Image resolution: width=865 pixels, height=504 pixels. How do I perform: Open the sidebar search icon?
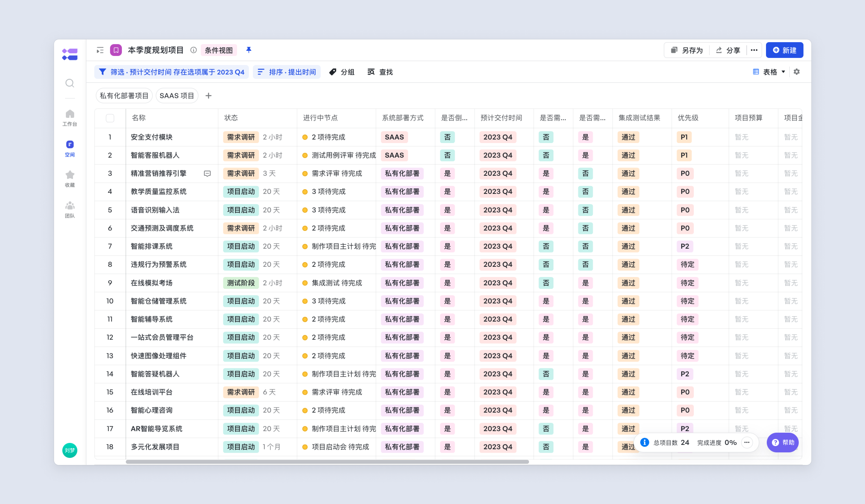click(70, 83)
